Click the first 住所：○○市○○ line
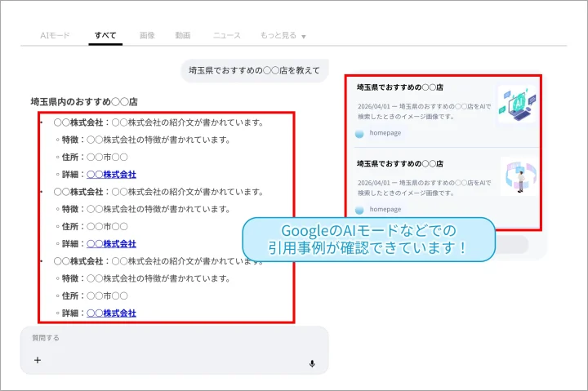 (x=91, y=157)
